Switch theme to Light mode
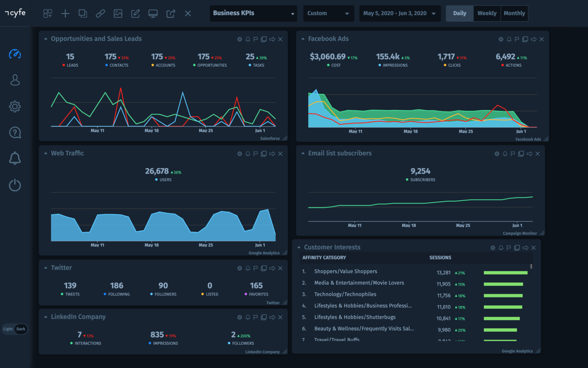This screenshot has width=588, height=368. [x=8, y=329]
